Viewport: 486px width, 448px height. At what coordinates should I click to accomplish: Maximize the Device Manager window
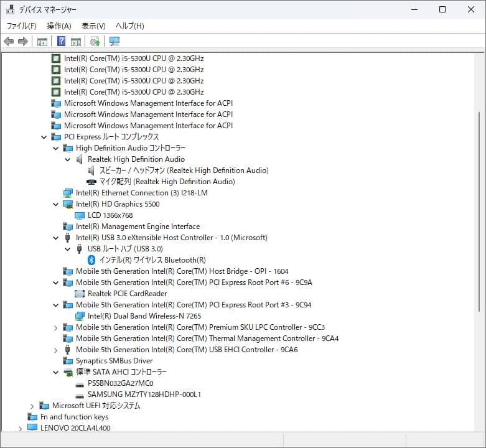coord(442,9)
